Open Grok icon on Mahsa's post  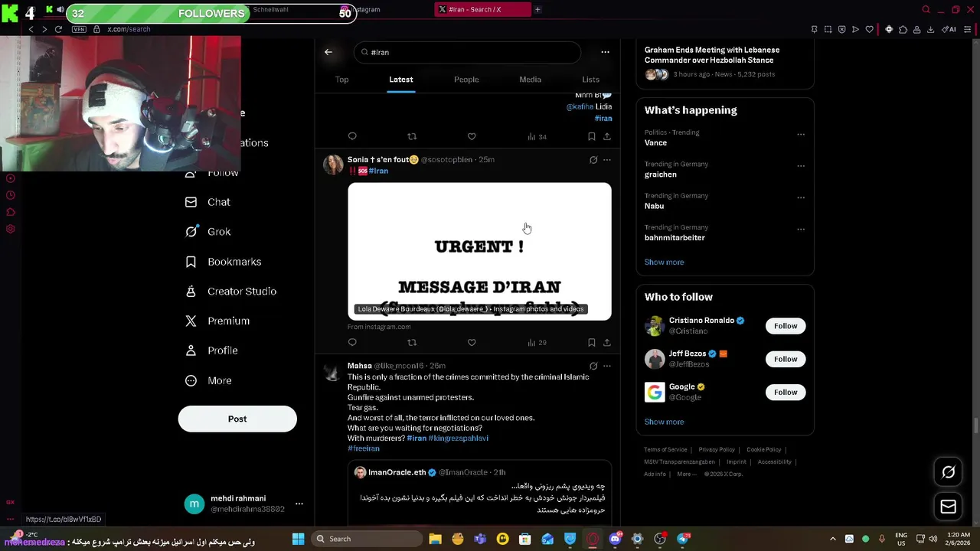[x=593, y=366]
